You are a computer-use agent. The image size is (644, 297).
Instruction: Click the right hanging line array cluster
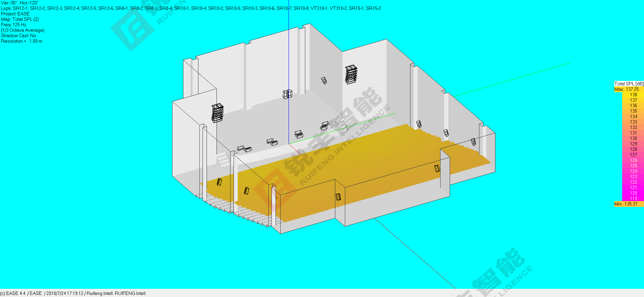(351, 74)
